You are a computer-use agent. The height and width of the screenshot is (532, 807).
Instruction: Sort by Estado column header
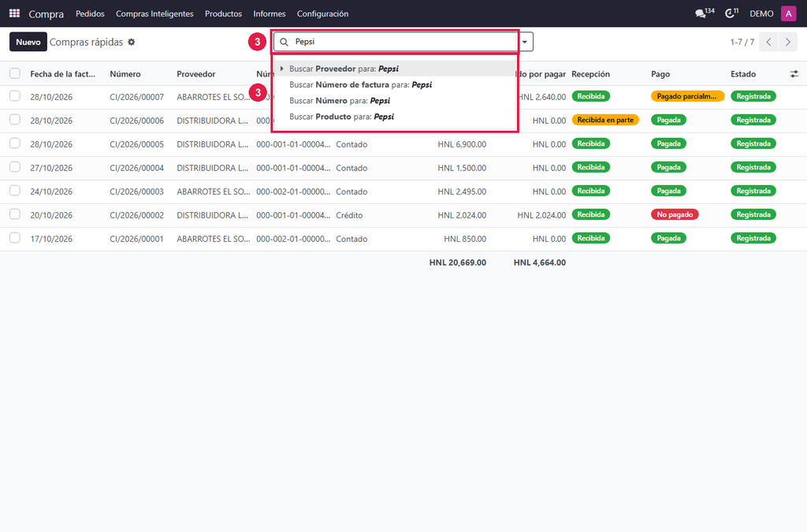[x=743, y=74]
